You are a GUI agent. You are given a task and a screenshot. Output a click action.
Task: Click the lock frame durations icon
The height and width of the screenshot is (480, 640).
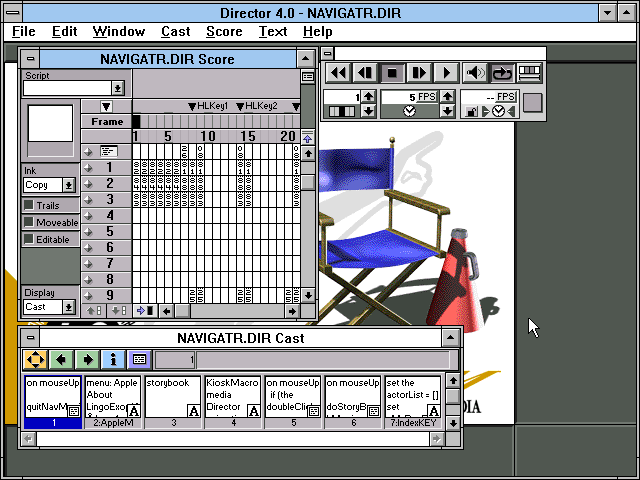471,111
